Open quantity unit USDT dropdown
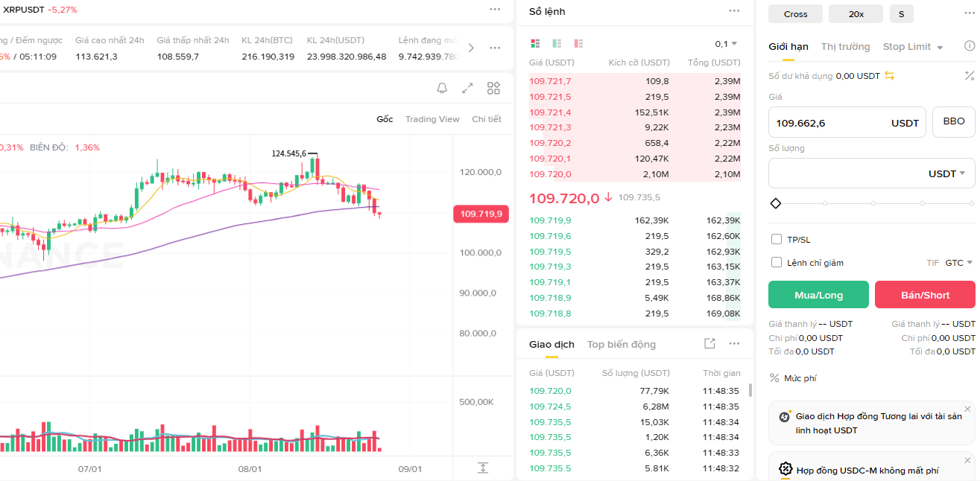 tap(946, 173)
